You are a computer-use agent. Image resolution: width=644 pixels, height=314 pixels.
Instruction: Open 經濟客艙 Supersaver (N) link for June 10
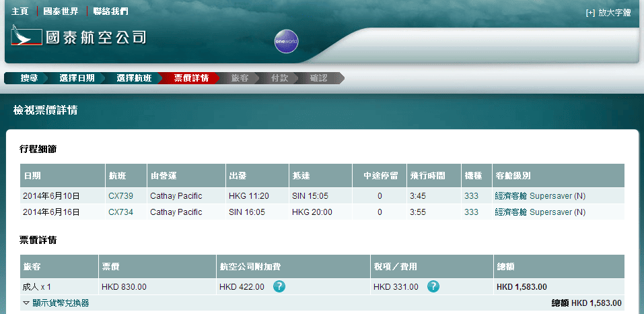coord(540,195)
